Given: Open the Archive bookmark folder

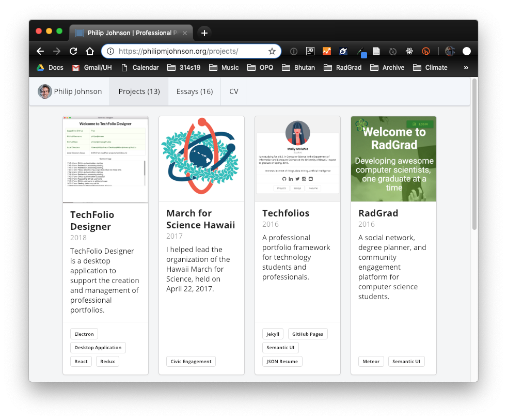Looking at the screenshot, I should (x=387, y=68).
